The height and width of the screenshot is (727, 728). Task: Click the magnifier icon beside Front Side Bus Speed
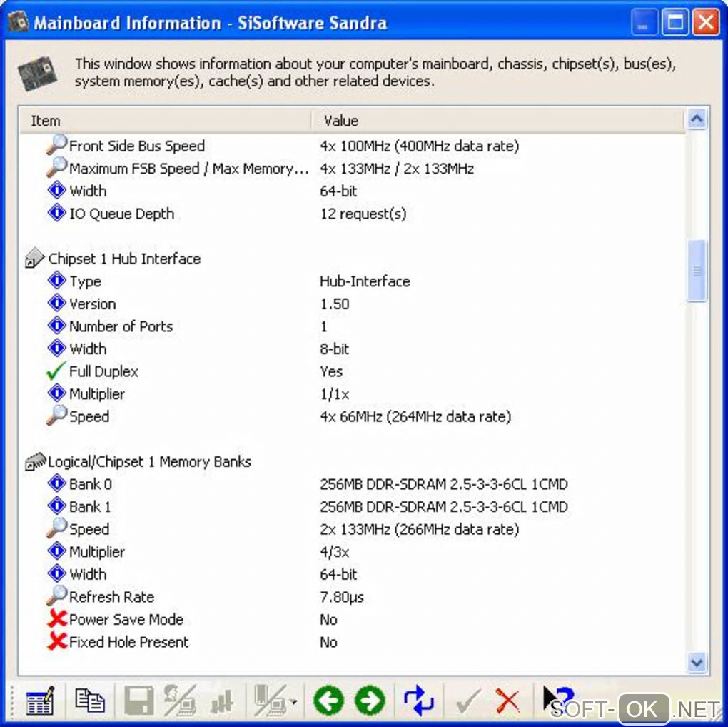(56, 144)
